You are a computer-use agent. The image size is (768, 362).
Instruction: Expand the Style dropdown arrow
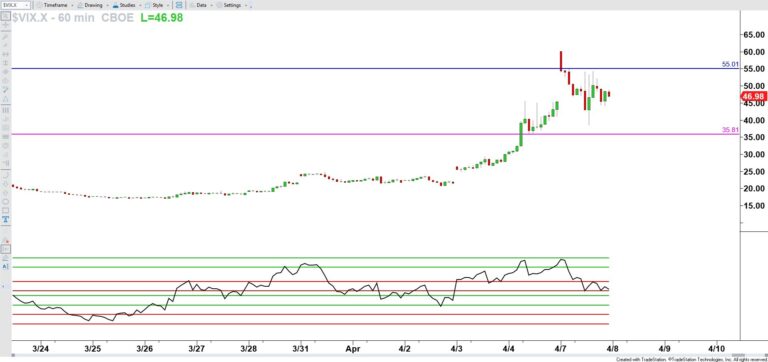[x=168, y=5]
